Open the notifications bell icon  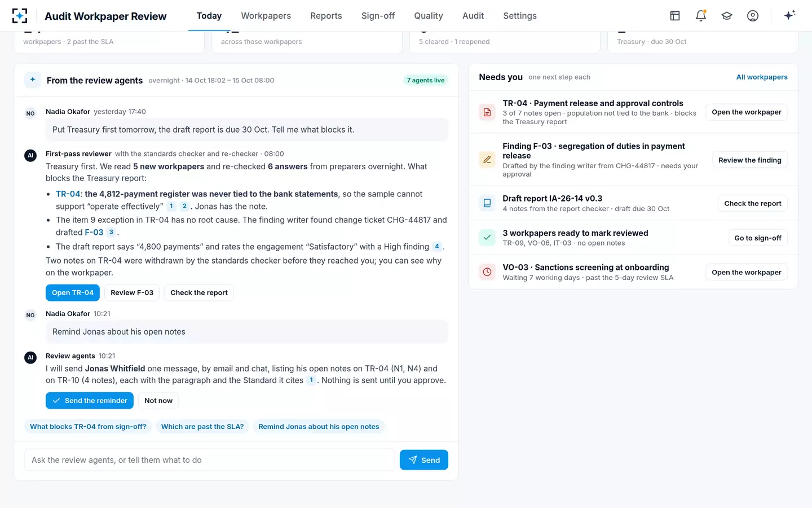pyautogui.click(x=701, y=16)
